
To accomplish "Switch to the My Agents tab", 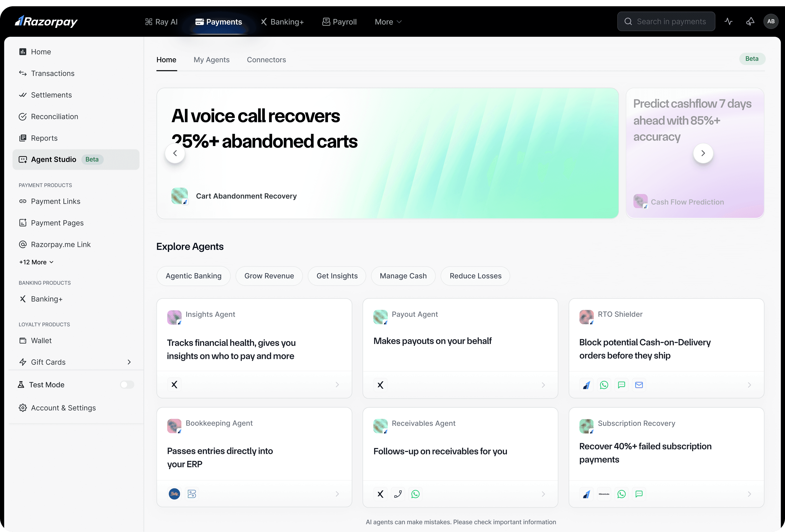I will (211, 60).
